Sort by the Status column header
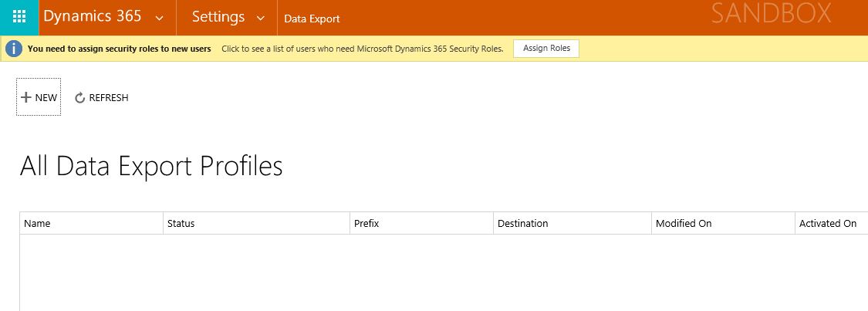The image size is (868, 311). tap(181, 223)
